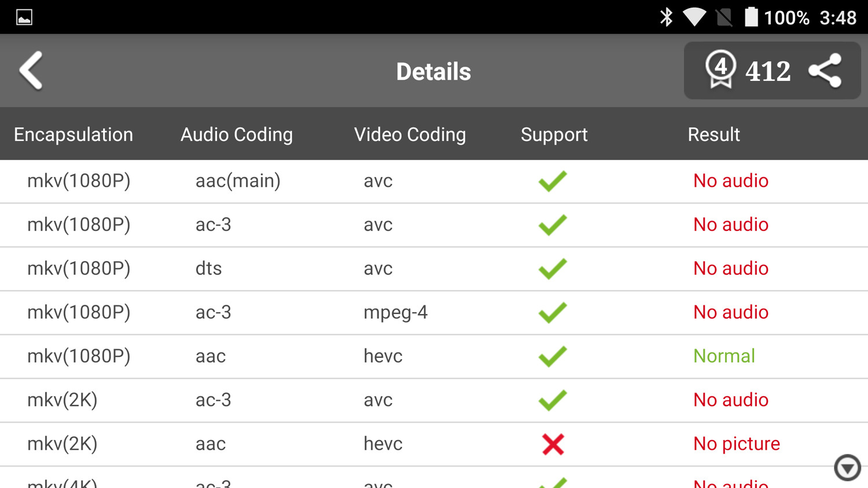Tap the Audio Coding column header
Image resolution: width=868 pixels, height=488 pixels.
237,135
